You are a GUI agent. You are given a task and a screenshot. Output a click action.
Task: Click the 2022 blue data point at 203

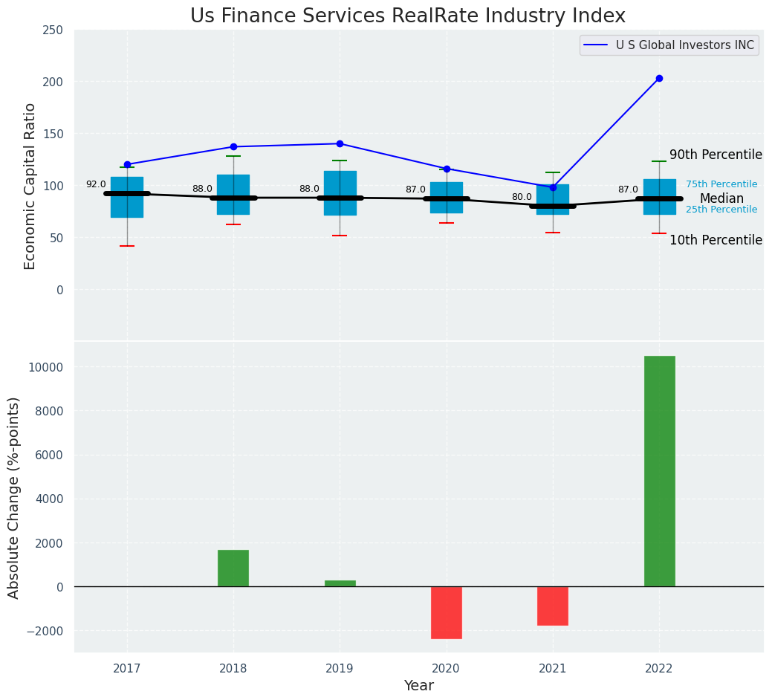(659, 78)
